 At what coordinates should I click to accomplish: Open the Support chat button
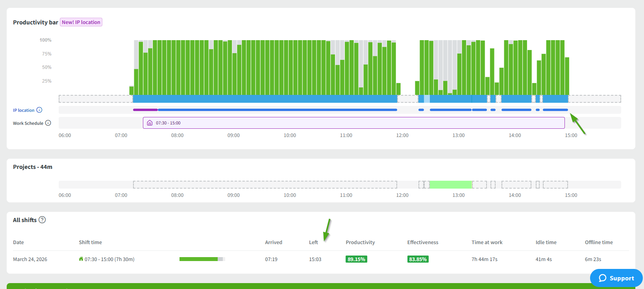[x=616, y=278]
